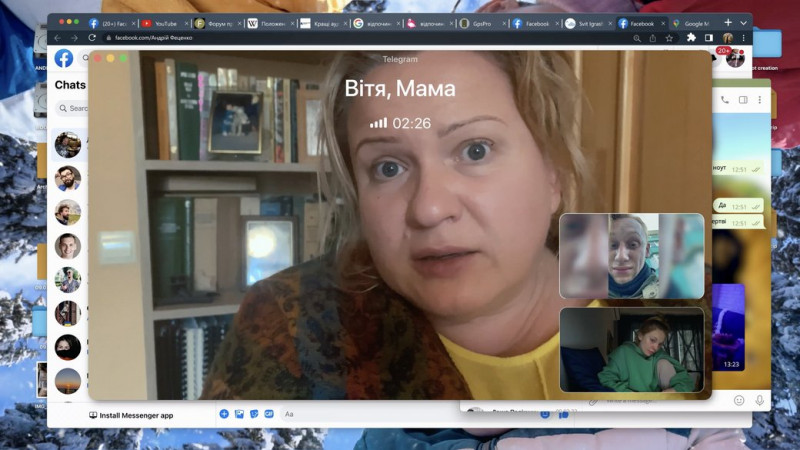This screenshot has width=800, height=450.
Task: Choose a sticker in Messenger composer
Action: point(254,414)
